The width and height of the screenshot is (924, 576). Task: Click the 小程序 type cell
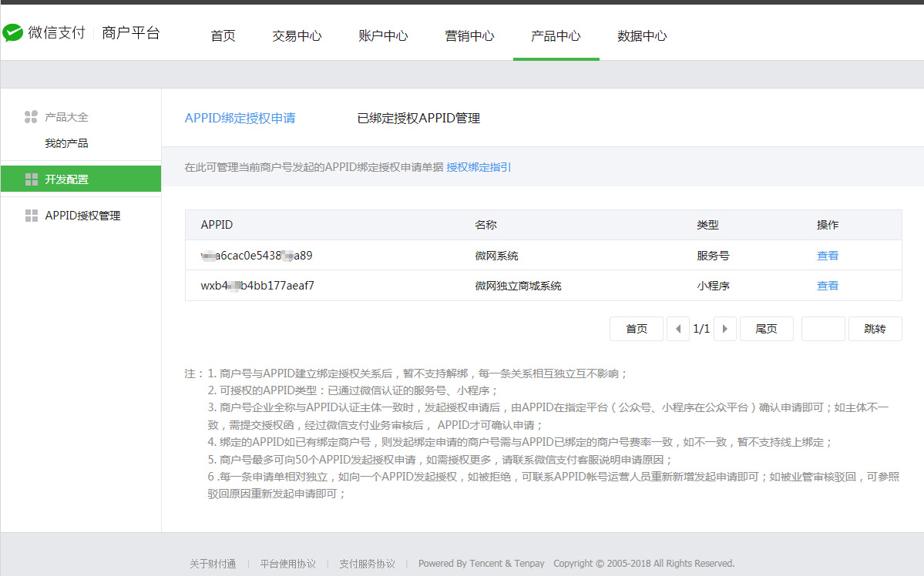(713, 286)
